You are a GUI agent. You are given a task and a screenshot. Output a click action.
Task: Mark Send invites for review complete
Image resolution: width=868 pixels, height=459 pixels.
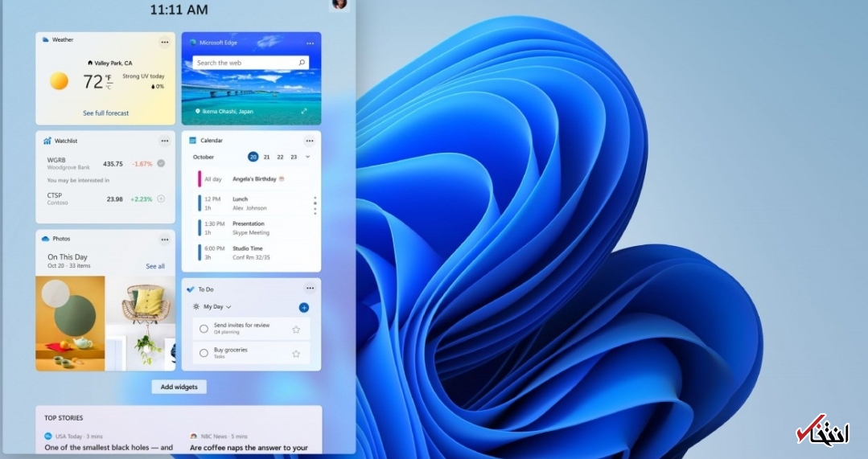[x=204, y=329]
